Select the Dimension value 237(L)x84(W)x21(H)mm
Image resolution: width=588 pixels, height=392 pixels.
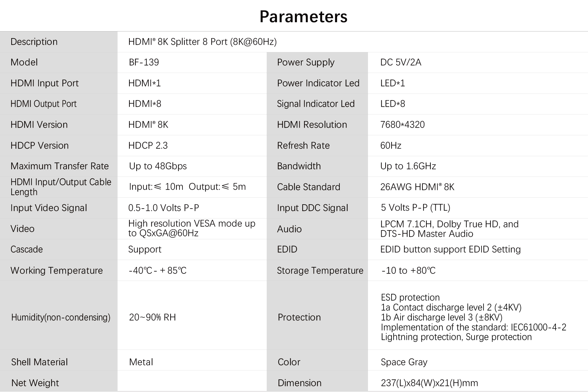[429, 383]
